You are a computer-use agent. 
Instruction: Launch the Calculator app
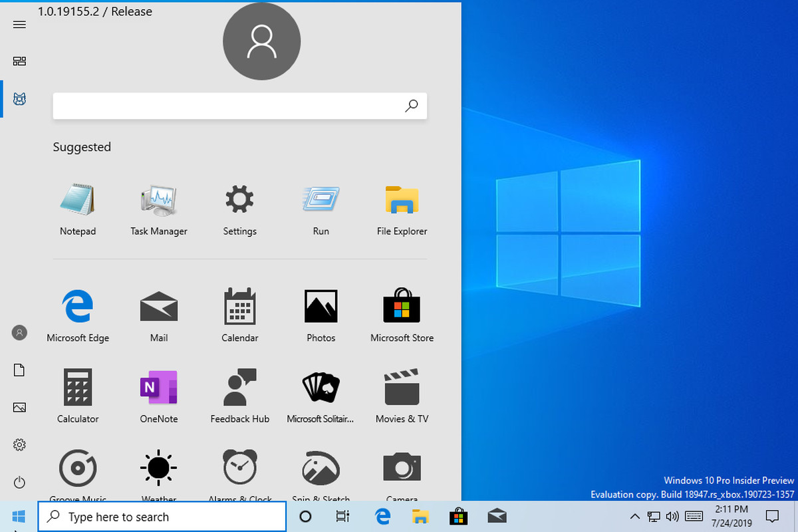[78, 395]
